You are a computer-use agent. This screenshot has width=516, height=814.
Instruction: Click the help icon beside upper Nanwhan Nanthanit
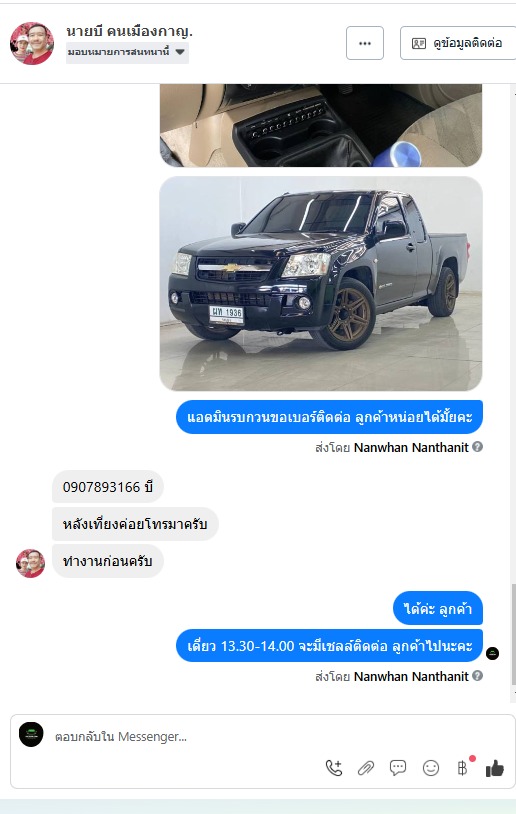tap(478, 446)
